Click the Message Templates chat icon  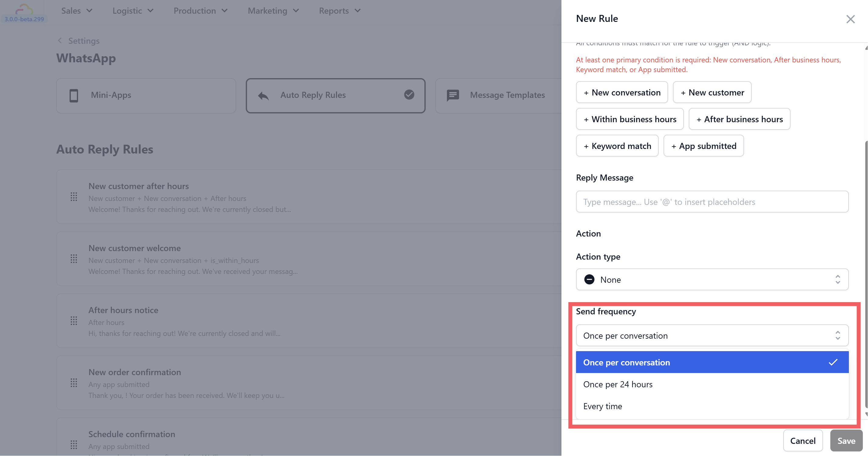(x=452, y=95)
